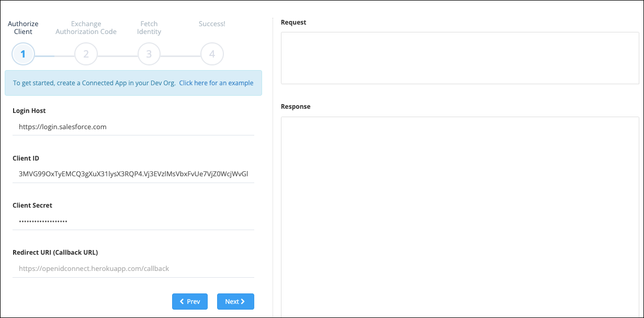Focus the Client Secret password field
This screenshot has height=318, width=644.
point(133,221)
